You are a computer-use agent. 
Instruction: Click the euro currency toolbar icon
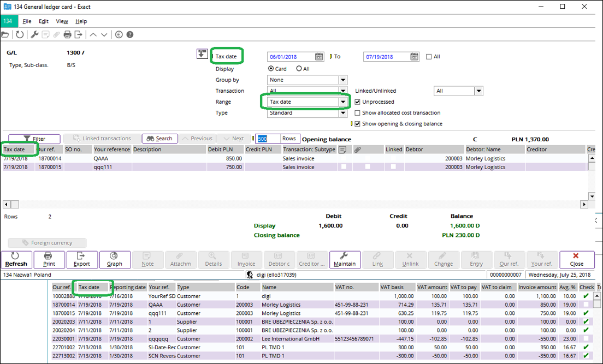(x=119, y=34)
